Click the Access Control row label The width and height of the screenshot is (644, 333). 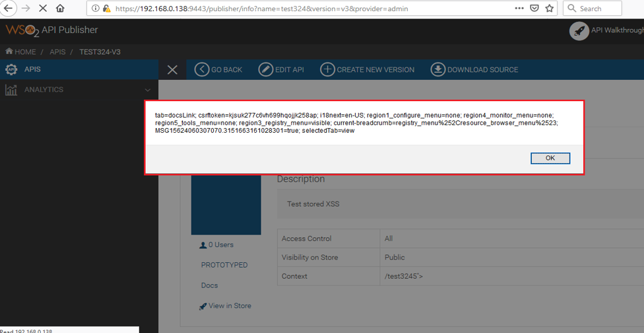[306, 239]
